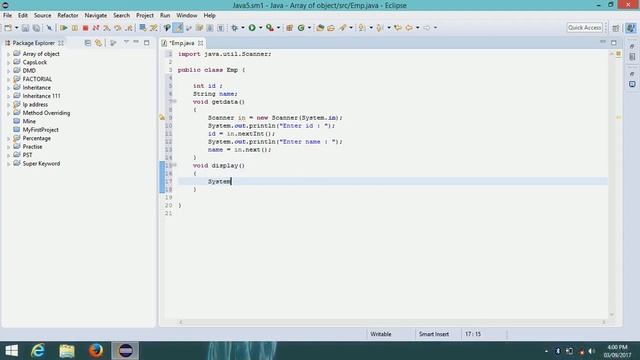The width and height of the screenshot is (640, 360).
Task: Open the Debug button dropdown arrow
Action: tap(242, 28)
